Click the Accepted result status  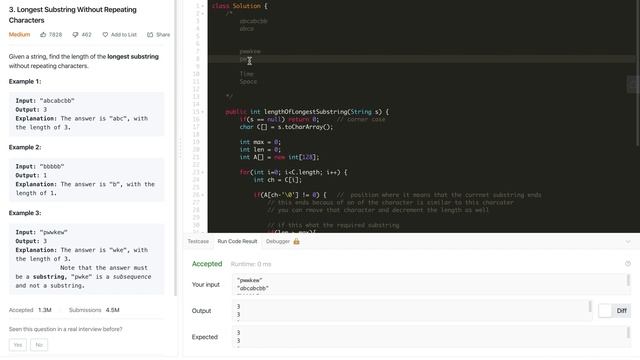(207, 264)
